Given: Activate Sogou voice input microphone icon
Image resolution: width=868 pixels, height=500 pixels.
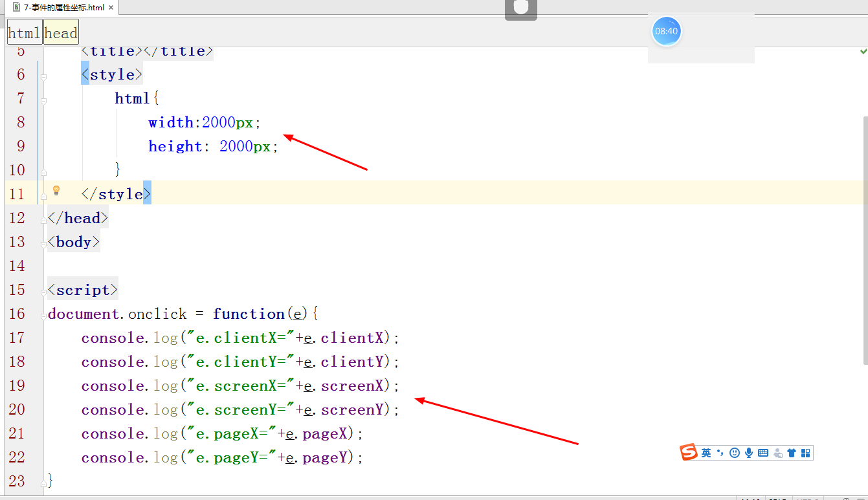Looking at the screenshot, I should pos(749,452).
